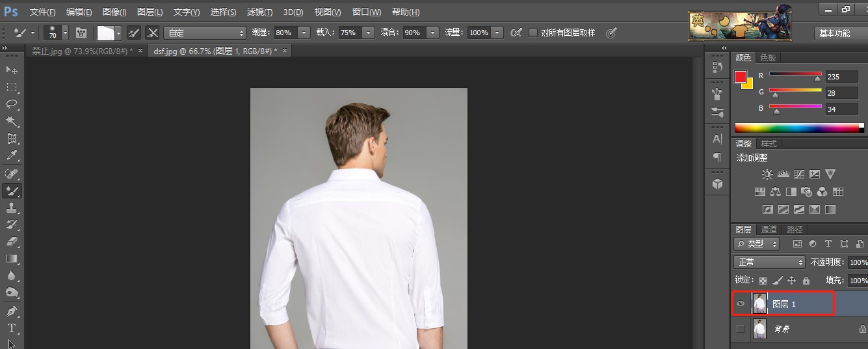Toggle clean brush after each stroke

(152, 33)
